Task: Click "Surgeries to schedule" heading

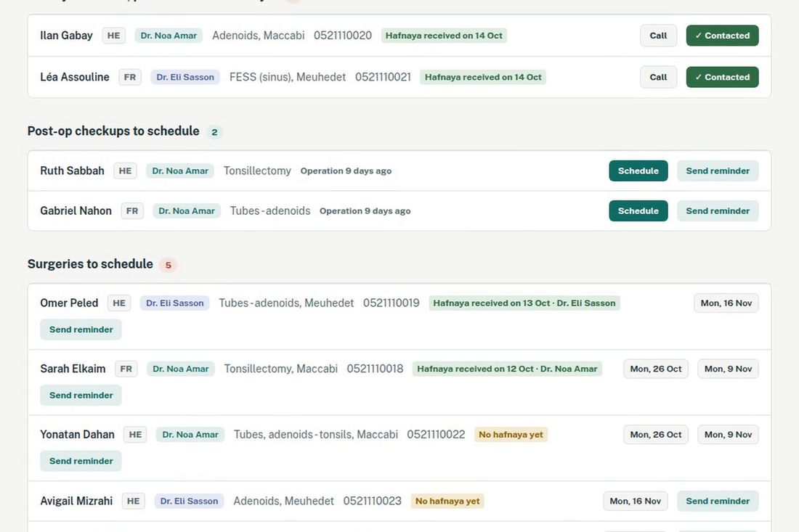Action: pos(90,264)
